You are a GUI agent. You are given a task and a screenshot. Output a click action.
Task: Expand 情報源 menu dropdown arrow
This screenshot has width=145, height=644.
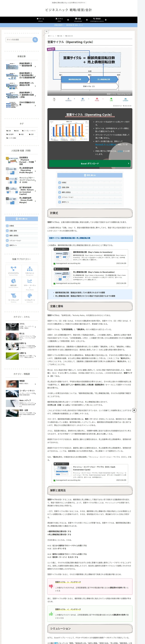coord(106,20)
